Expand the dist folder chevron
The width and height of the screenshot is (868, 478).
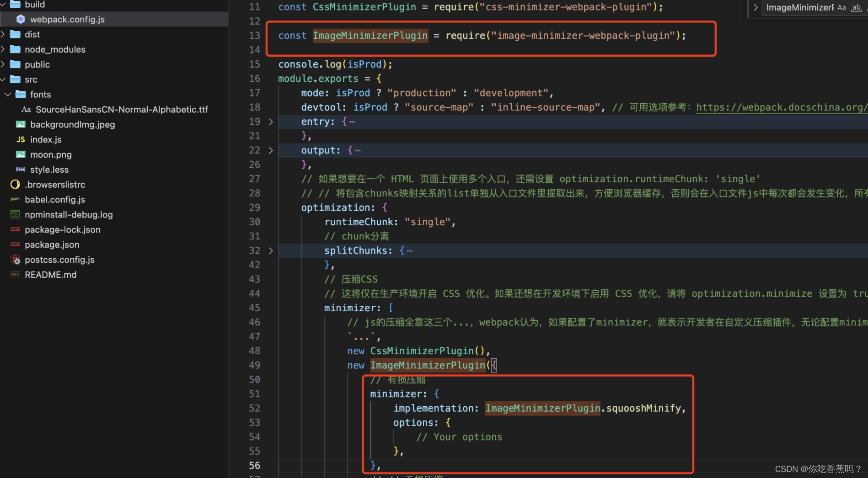tap(3, 34)
